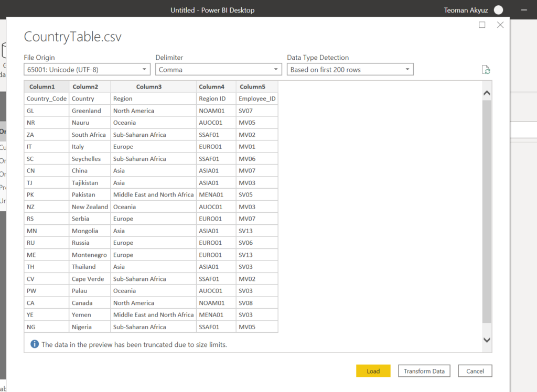Open the Data Type Detection dropdown
The width and height of the screenshot is (537, 392).
coord(350,70)
